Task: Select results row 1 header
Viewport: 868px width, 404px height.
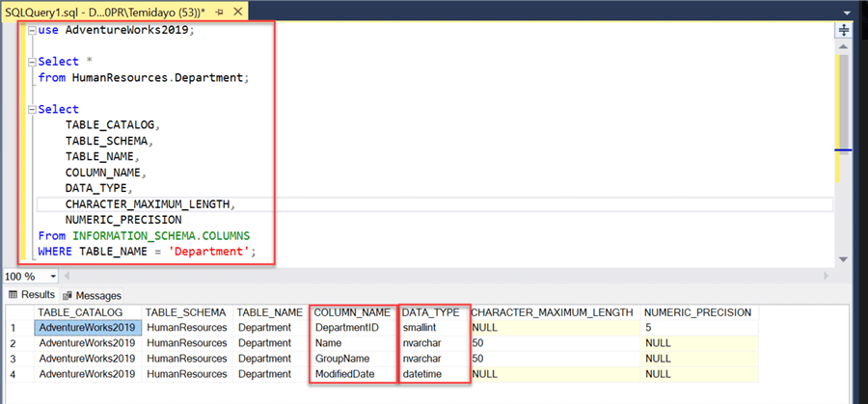Action: [20, 328]
